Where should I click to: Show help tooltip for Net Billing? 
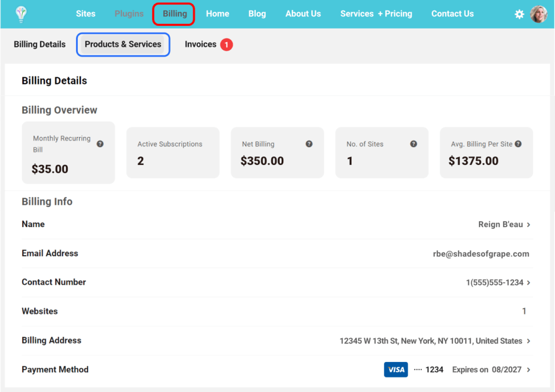[309, 144]
